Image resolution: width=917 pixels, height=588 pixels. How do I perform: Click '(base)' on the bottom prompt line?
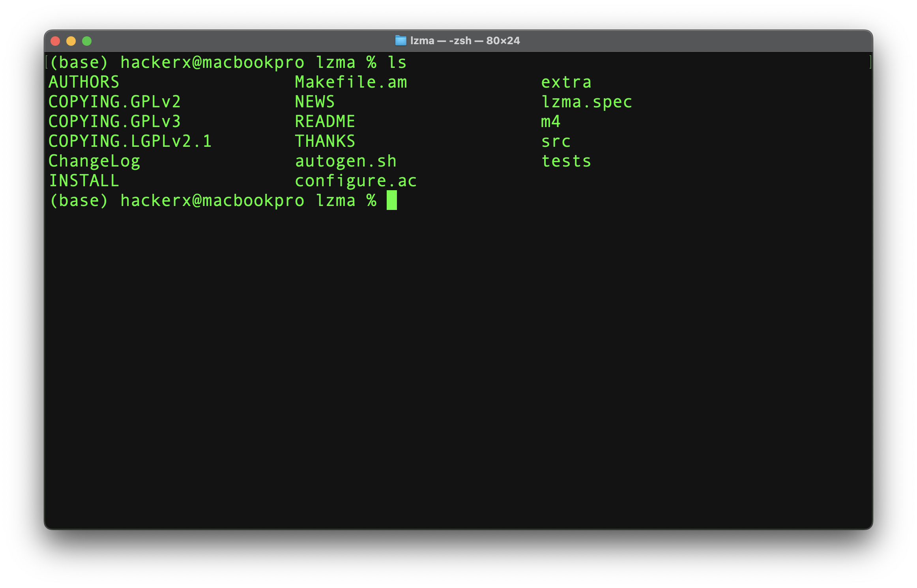79,200
